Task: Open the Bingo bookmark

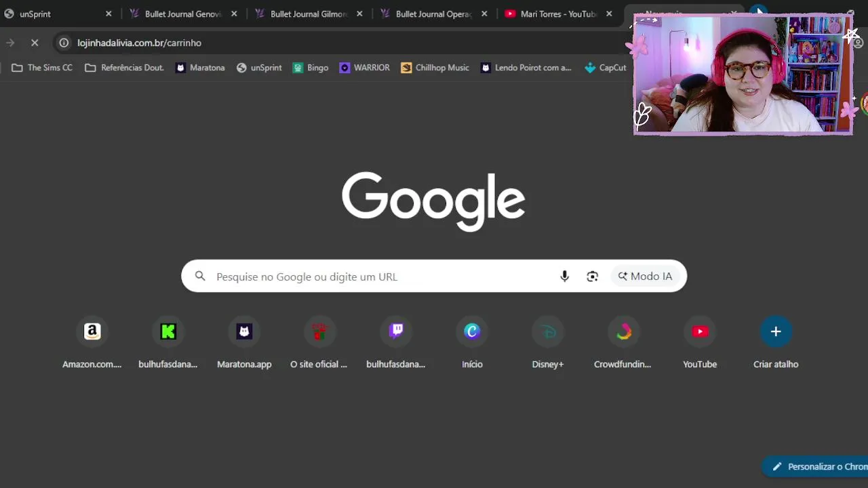Action: pos(311,68)
